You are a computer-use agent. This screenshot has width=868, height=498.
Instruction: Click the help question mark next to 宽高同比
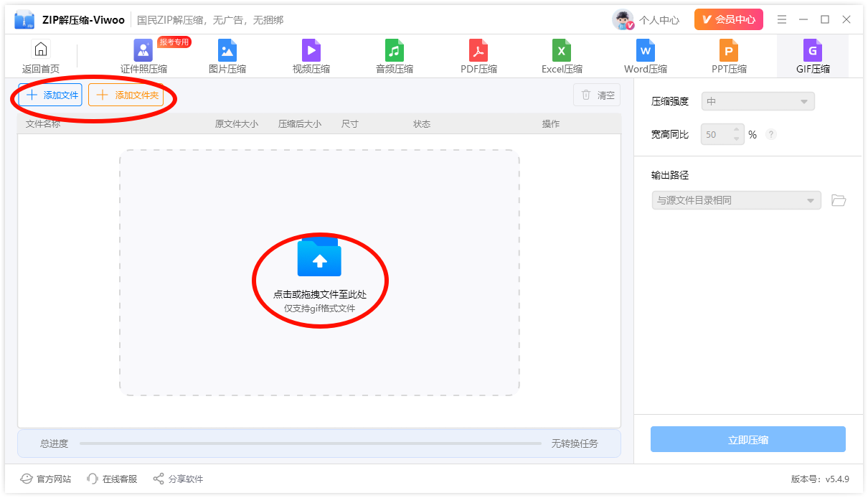[x=771, y=134]
